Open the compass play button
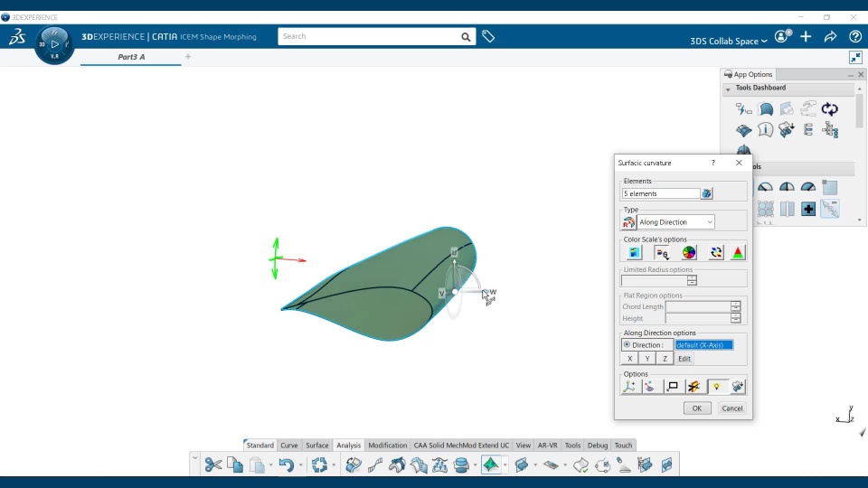The width and height of the screenshot is (868, 488). (x=54, y=43)
